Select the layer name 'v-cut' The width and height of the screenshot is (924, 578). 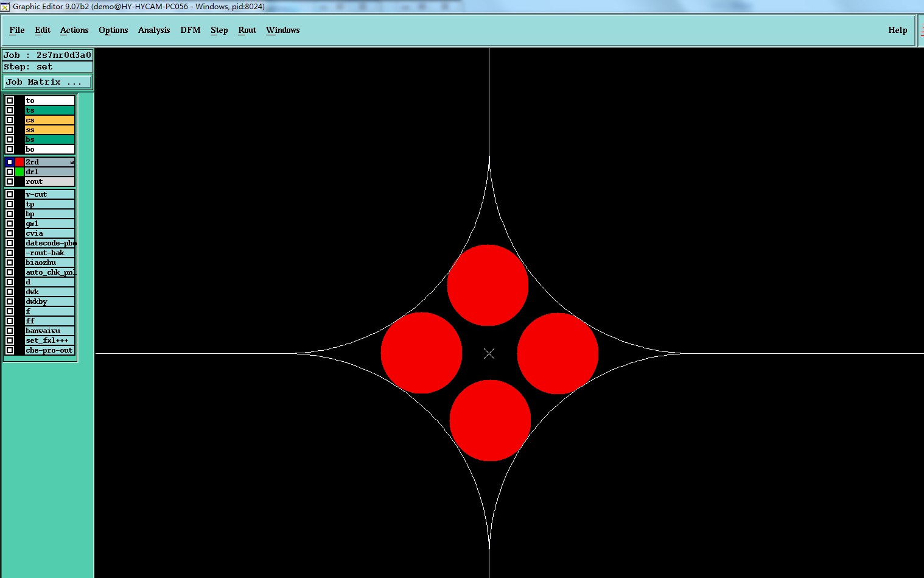[49, 194]
